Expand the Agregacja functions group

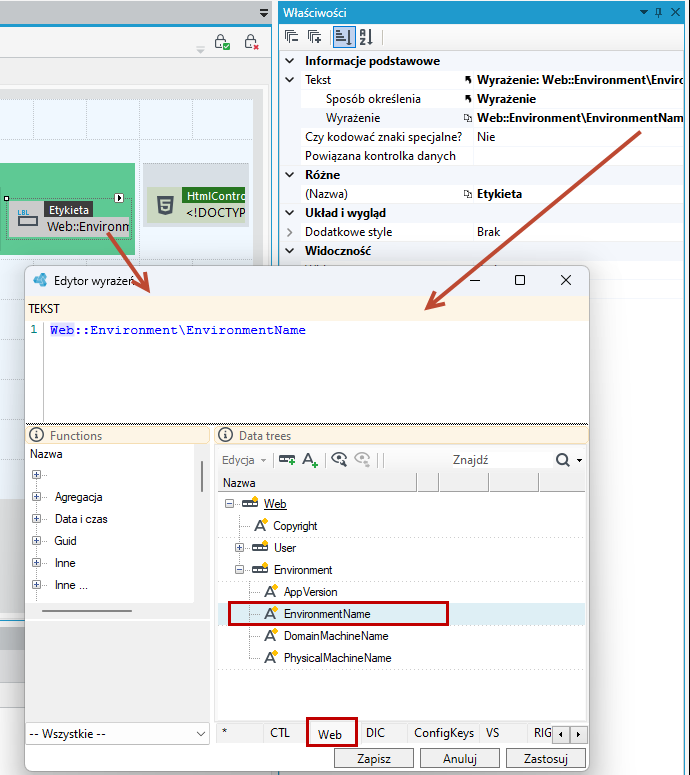(x=36, y=497)
